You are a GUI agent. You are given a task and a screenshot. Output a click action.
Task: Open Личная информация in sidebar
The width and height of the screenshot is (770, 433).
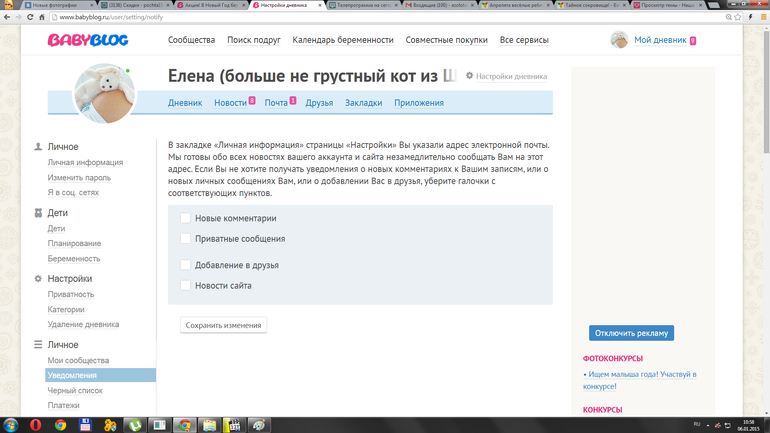(x=85, y=162)
